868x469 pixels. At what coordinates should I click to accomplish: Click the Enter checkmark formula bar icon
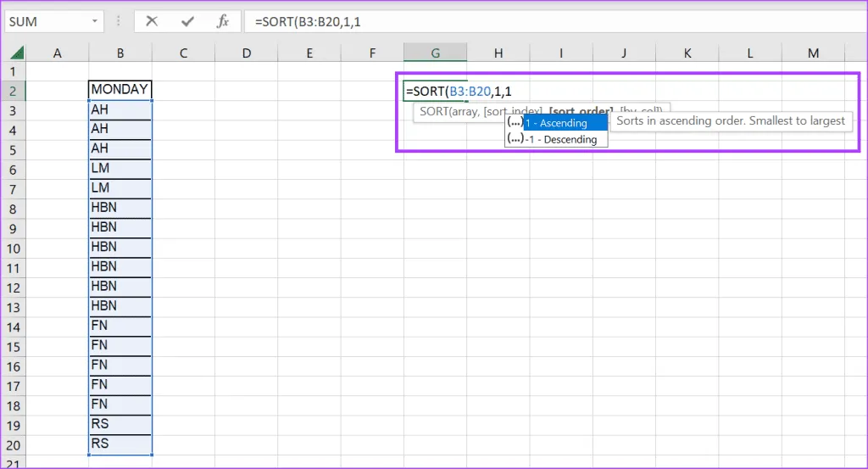187,22
